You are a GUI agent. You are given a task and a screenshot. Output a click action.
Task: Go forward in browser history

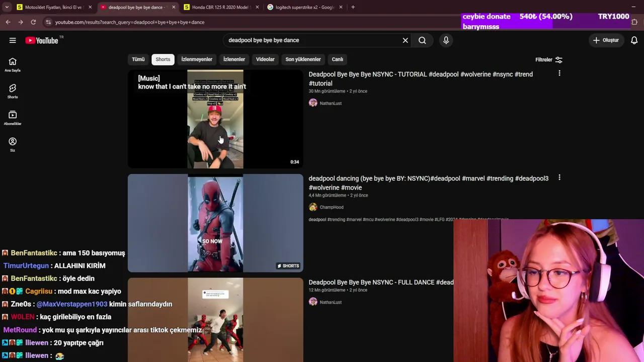pyautogui.click(x=21, y=22)
